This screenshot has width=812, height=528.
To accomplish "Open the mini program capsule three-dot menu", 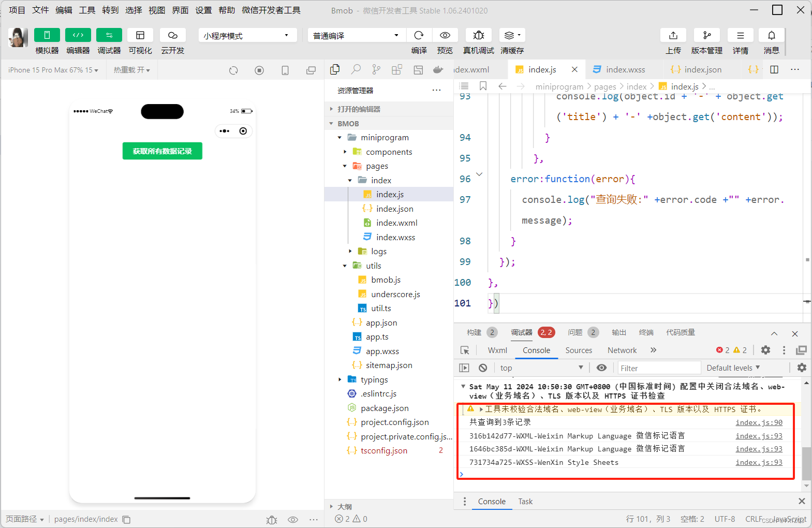I will (x=225, y=131).
